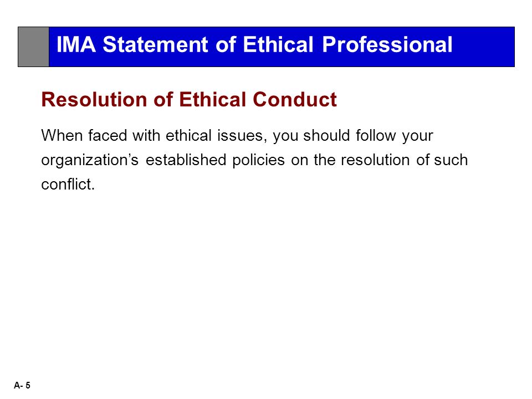
Task: Click the word "Resolution" in the red heading
Action: pyautogui.click(x=94, y=99)
